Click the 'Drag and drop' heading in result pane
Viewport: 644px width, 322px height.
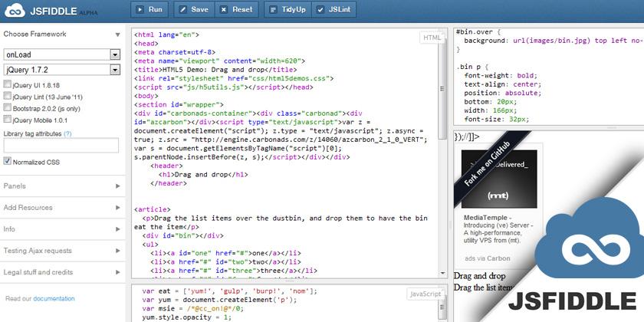[479, 276]
